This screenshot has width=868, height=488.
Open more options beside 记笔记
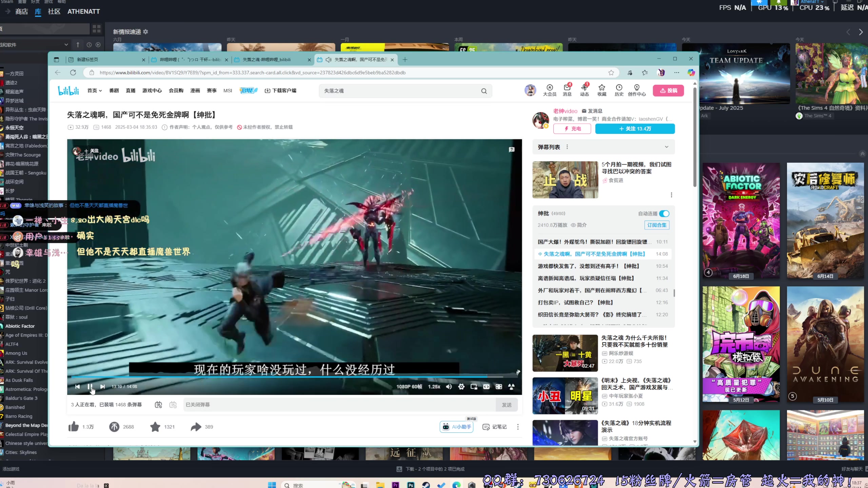518,427
